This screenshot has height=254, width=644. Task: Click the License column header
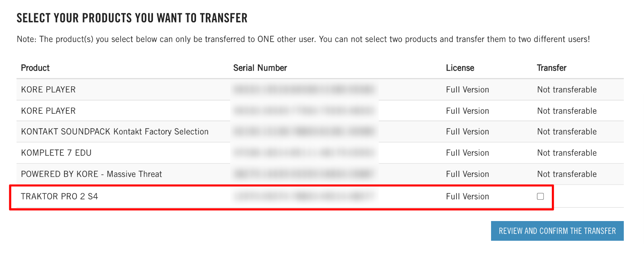[x=460, y=68]
